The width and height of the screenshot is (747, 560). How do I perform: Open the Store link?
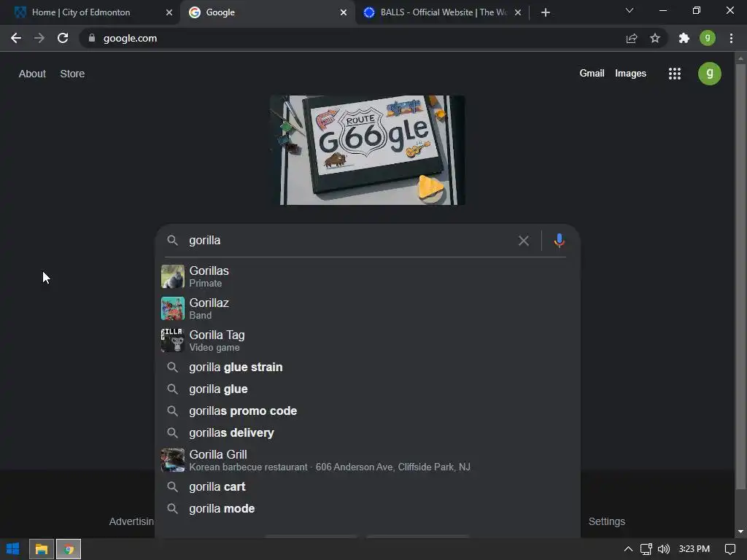[x=72, y=74]
